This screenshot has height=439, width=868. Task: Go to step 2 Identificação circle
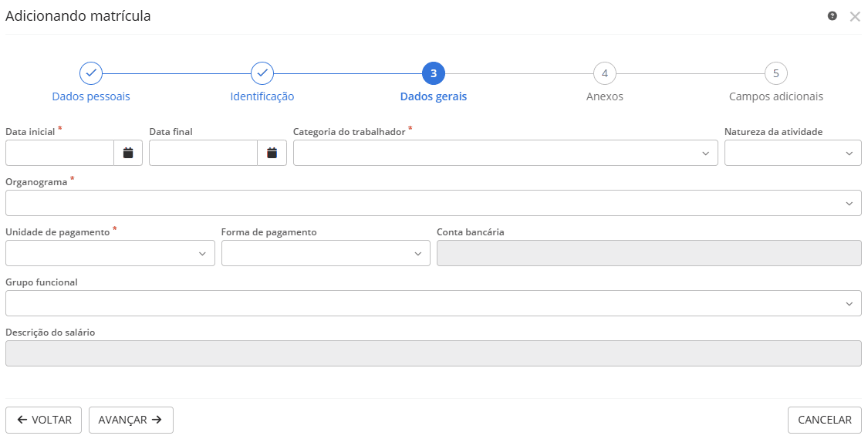[x=262, y=73]
